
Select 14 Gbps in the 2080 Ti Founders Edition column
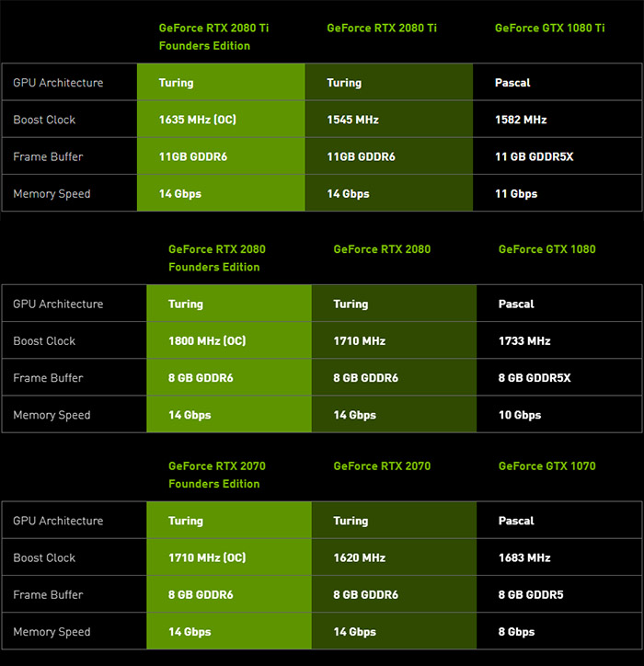tap(180, 194)
